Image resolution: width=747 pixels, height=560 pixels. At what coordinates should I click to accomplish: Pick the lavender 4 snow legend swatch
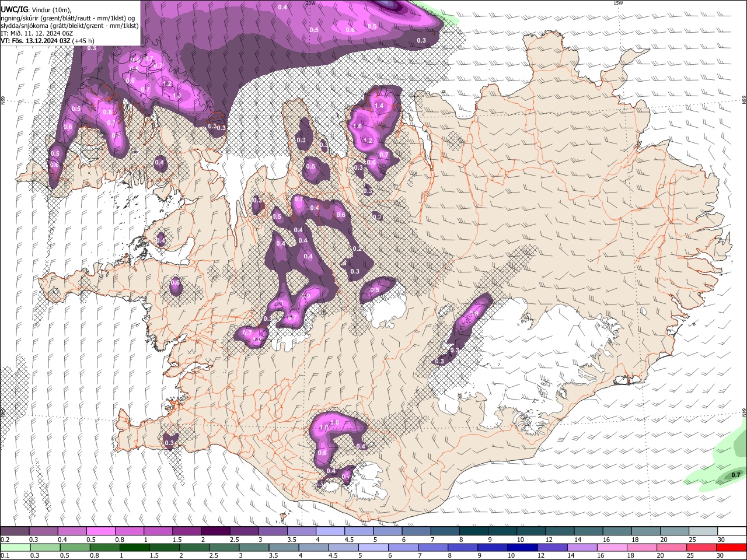330,531
